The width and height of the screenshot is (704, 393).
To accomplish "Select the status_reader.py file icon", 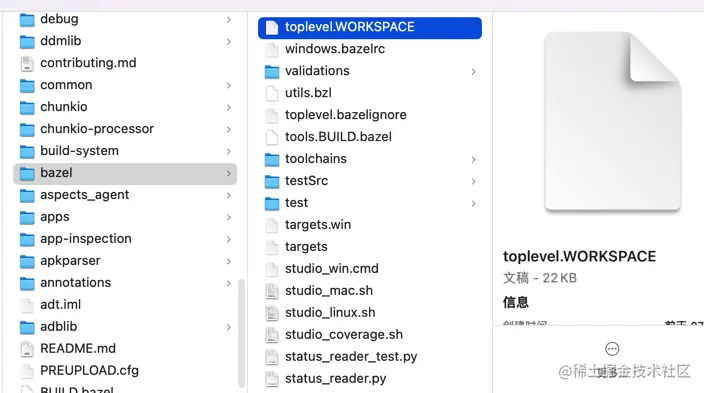I will pyautogui.click(x=272, y=379).
